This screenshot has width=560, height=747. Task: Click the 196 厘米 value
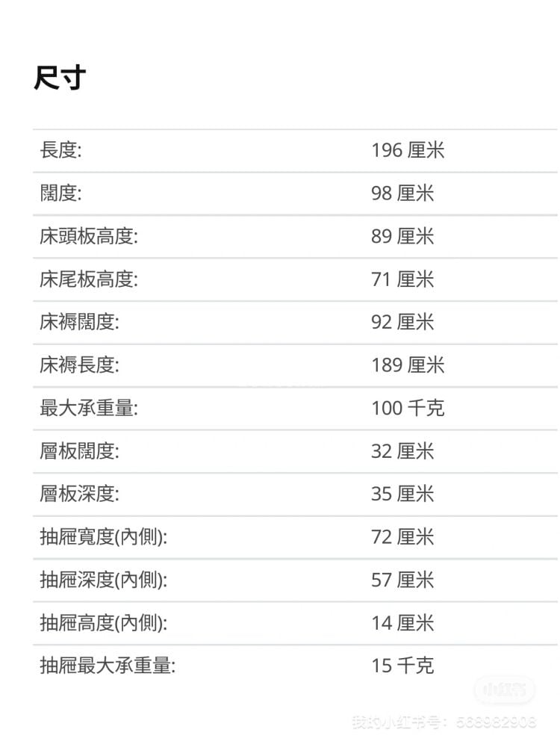tap(408, 150)
